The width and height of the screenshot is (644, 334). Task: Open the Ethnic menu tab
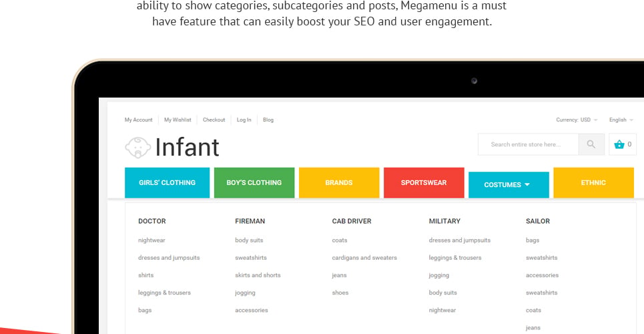point(593,182)
